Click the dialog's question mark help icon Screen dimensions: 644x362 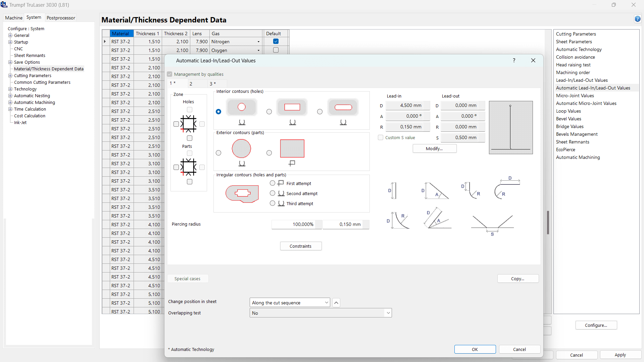click(513, 61)
